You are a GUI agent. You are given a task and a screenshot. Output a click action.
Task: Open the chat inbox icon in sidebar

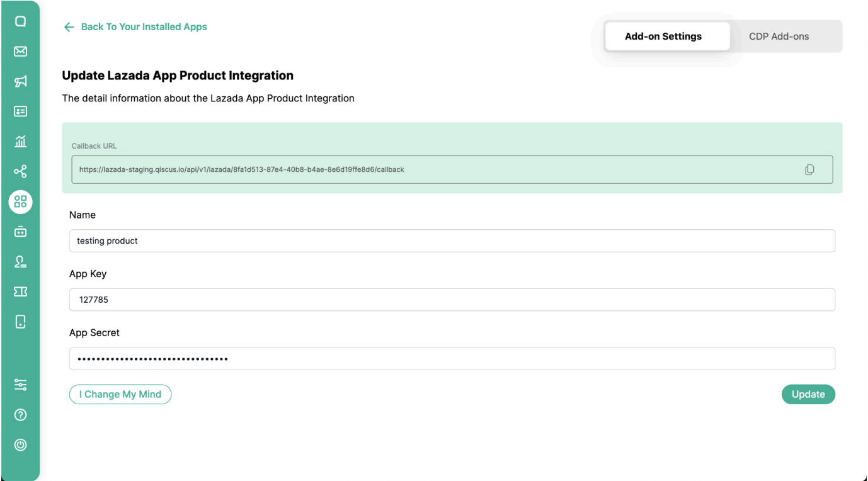click(20, 21)
